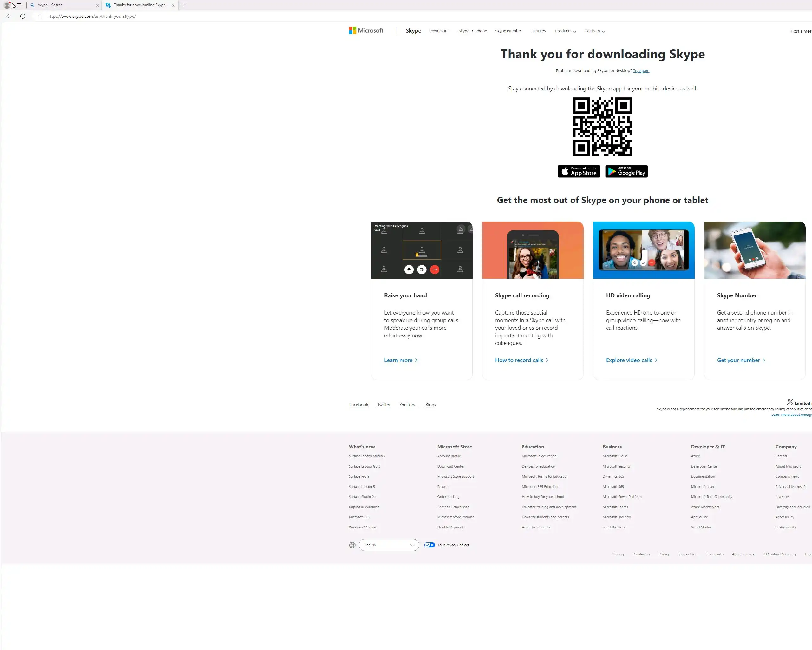This screenshot has width=812, height=650.
Task: Switch to the skype - Search tab
Action: 64,5
